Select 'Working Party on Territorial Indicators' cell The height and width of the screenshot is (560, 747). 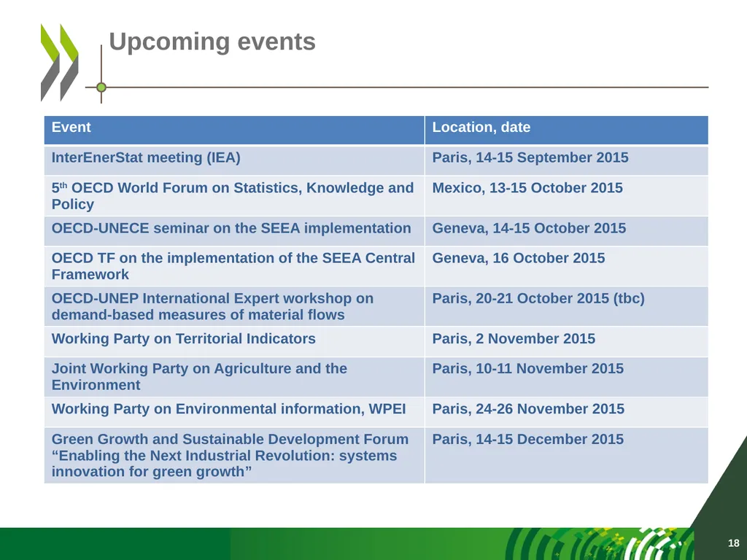[234, 342]
